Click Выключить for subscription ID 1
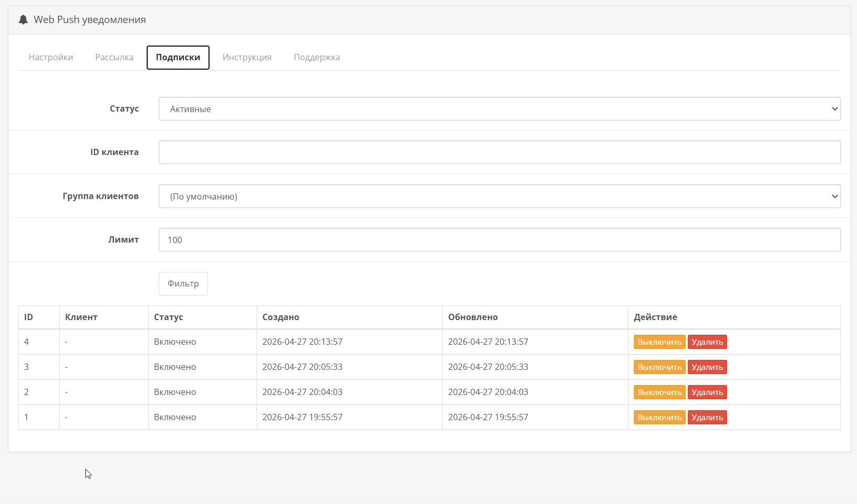The image size is (857, 504). [x=659, y=417]
